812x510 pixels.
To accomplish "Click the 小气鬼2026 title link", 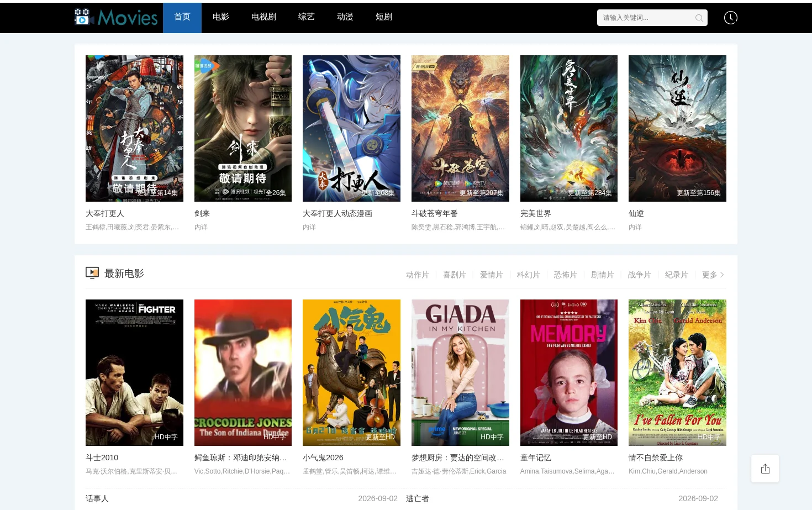I will (x=323, y=458).
